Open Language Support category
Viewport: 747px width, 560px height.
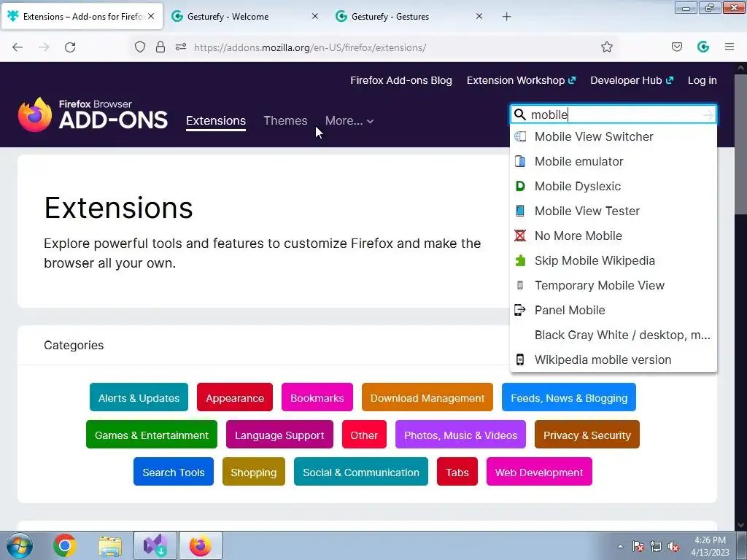click(x=279, y=435)
